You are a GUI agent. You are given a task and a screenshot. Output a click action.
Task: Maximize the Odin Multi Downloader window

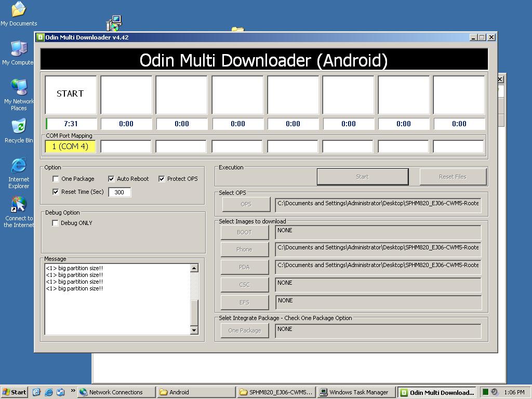[x=482, y=37]
